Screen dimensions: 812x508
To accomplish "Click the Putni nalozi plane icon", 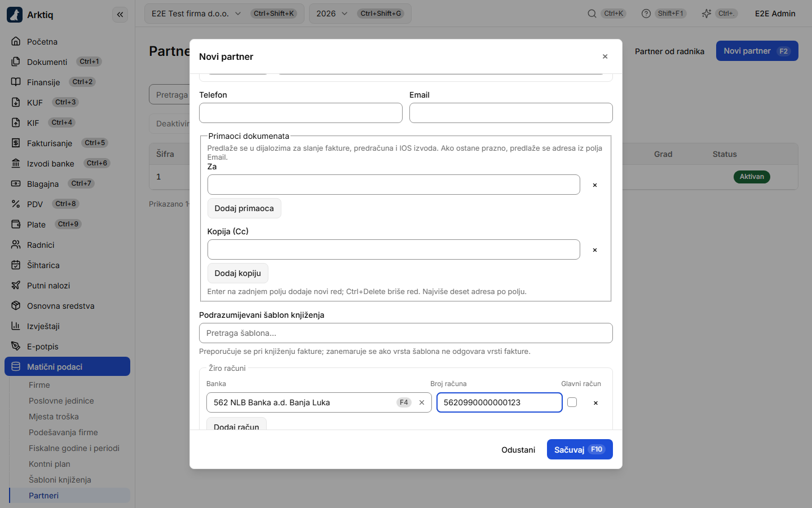I will (16, 286).
